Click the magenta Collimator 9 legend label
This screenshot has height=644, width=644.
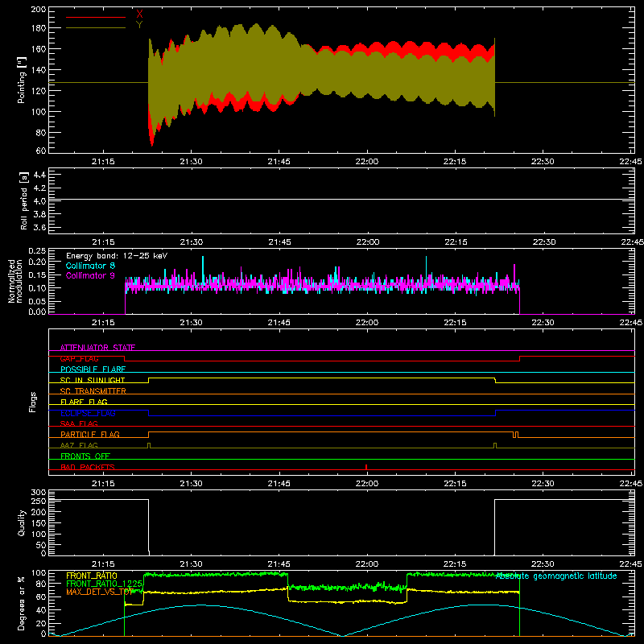(90, 275)
